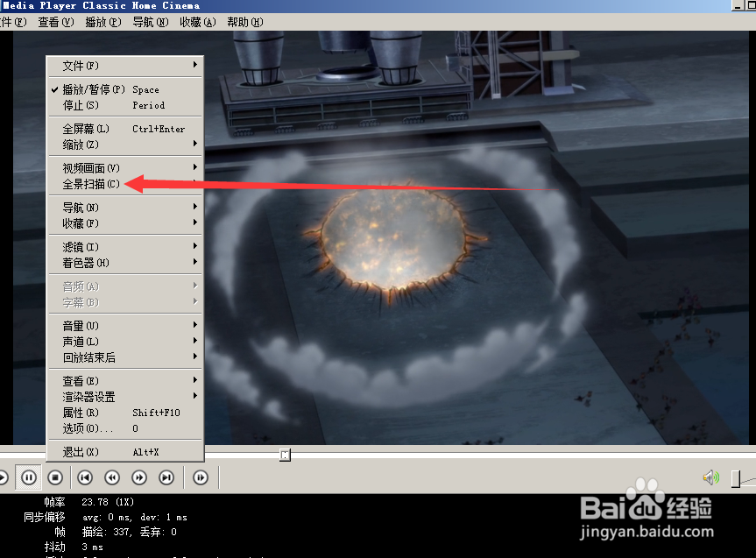Expand the 视频画面(V) submenu

[125, 168]
